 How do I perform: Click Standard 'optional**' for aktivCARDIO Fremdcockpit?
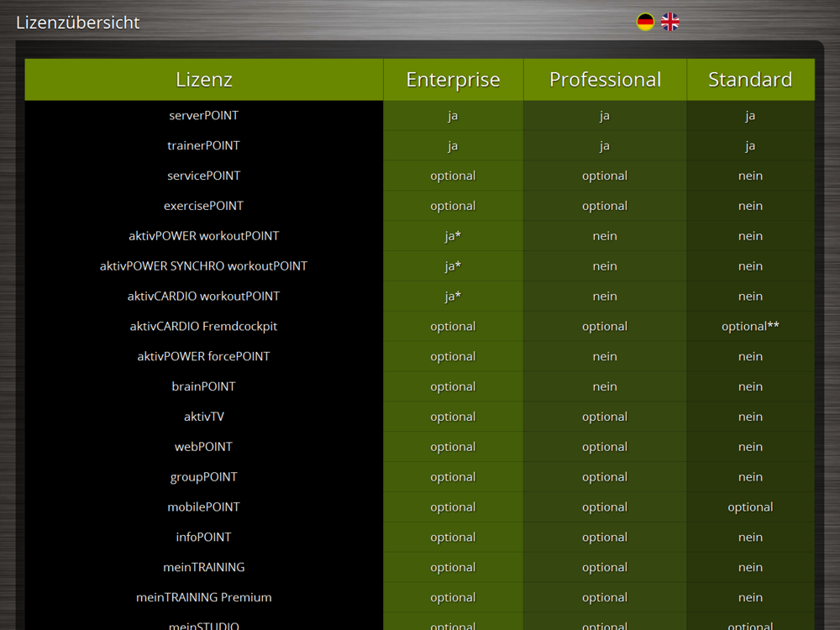[x=750, y=326]
